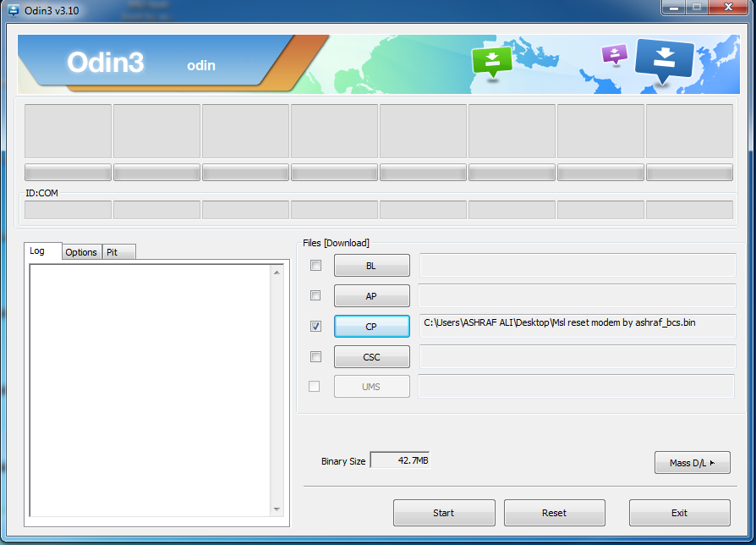Tick the BL file checkbox

[315, 265]
